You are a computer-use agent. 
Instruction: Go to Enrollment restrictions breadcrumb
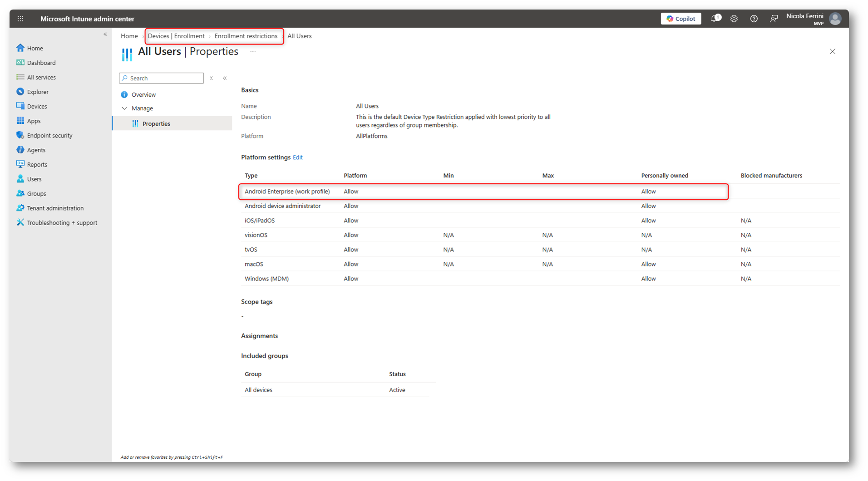tap(246, 36)
